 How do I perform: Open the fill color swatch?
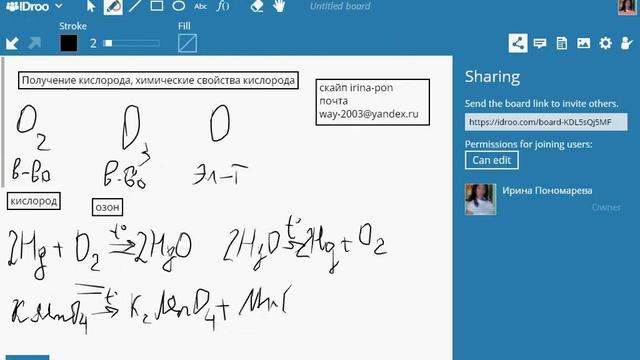(187, 43)
